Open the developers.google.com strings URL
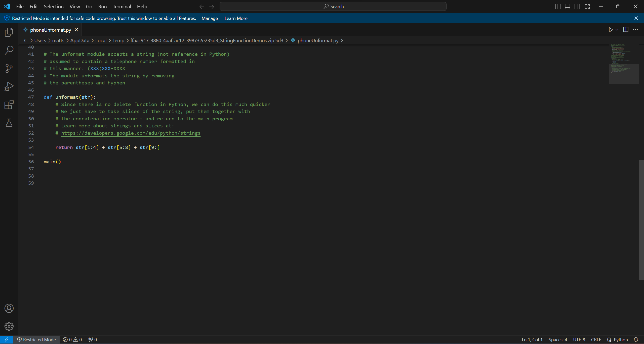The height and width of the screenshot is (344, 644). click(131, 133)
